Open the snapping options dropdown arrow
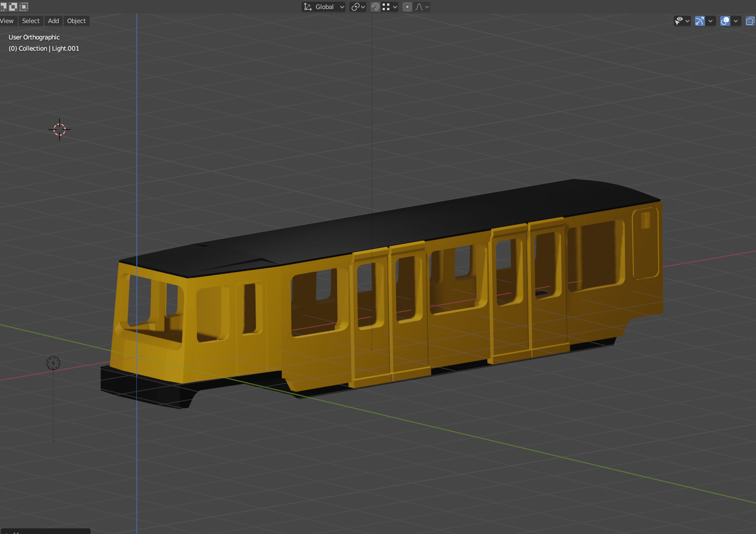The height and width of the screenshot is (534, 756). tap(395, 7)
